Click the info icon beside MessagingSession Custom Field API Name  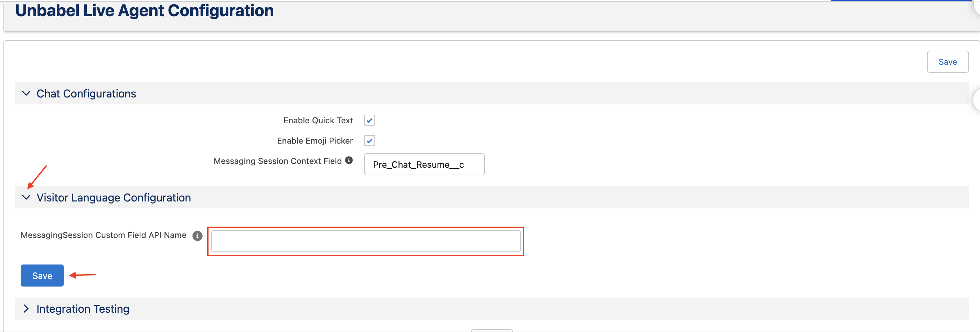coord(197,236)
